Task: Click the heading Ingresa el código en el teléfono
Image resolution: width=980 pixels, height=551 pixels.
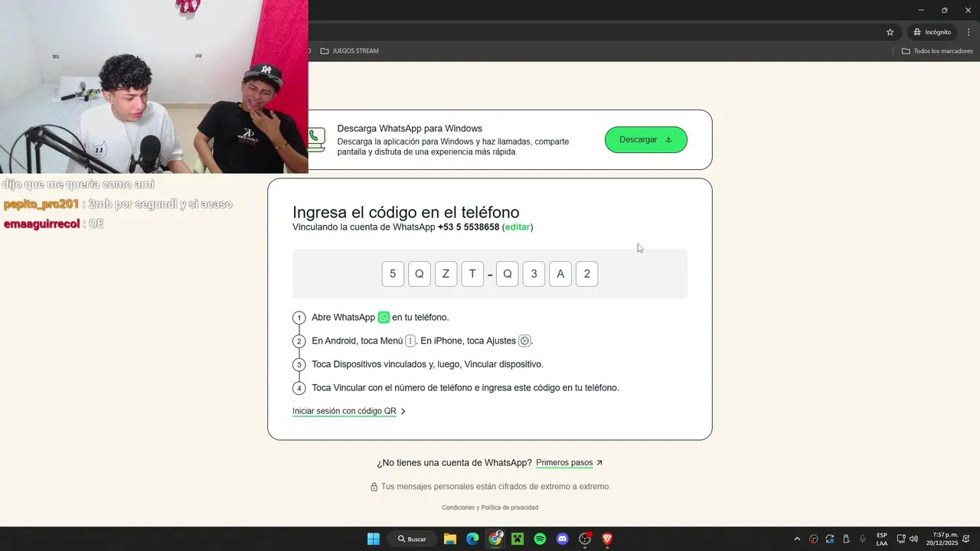Action: pos(406,212)
